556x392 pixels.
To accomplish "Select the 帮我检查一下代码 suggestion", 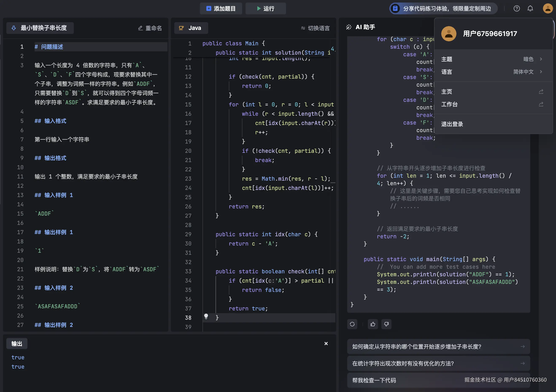I will (374, 380).
